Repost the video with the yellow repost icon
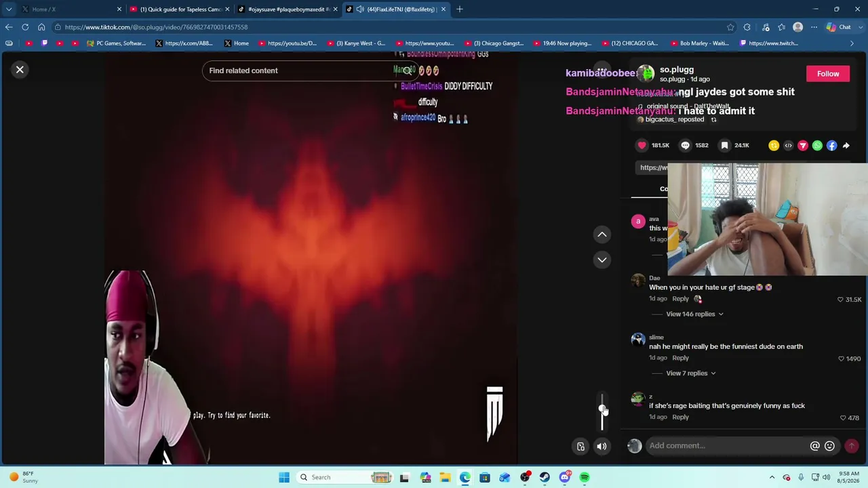Screen dimensions: 868x488 click(774, 145)
